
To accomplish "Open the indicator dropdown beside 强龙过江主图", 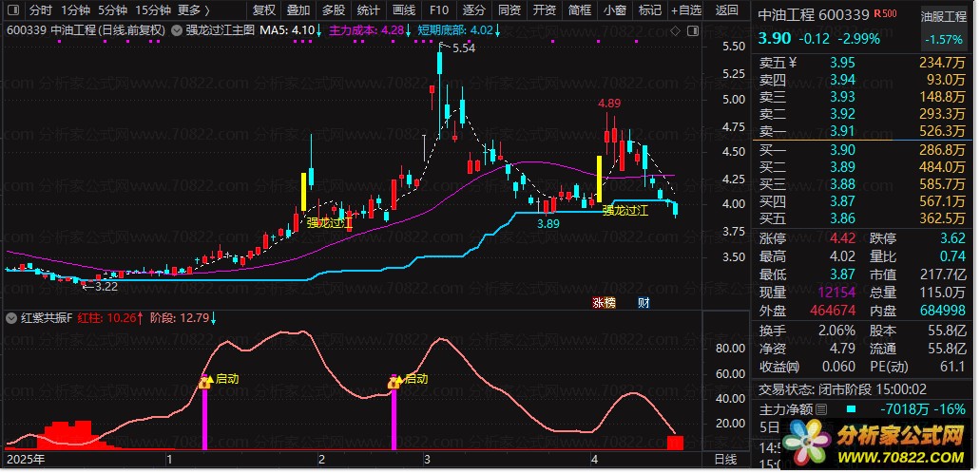I will pos(177,29).
